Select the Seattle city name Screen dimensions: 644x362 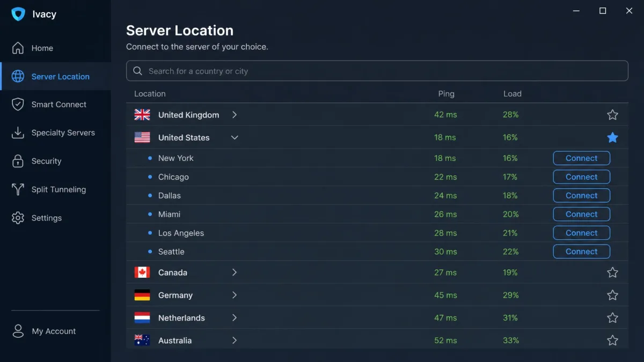click(x=171, y=252)
